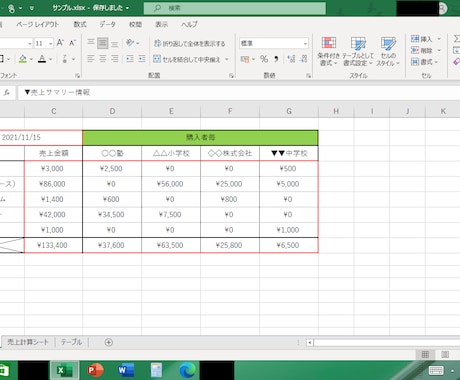Open Microsoft Edge from the taskbar
Image resolution: width=460 pixels, height=380 pixels.
[x=187, y=370]
